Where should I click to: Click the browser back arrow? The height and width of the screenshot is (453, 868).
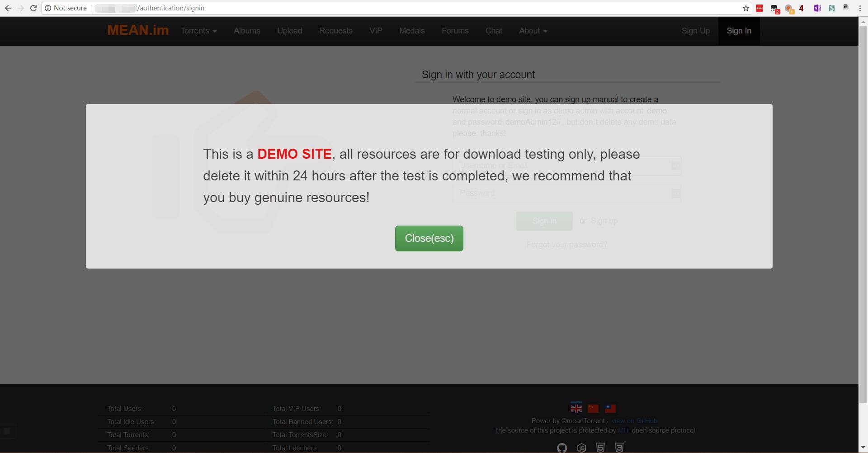point(8,8)
